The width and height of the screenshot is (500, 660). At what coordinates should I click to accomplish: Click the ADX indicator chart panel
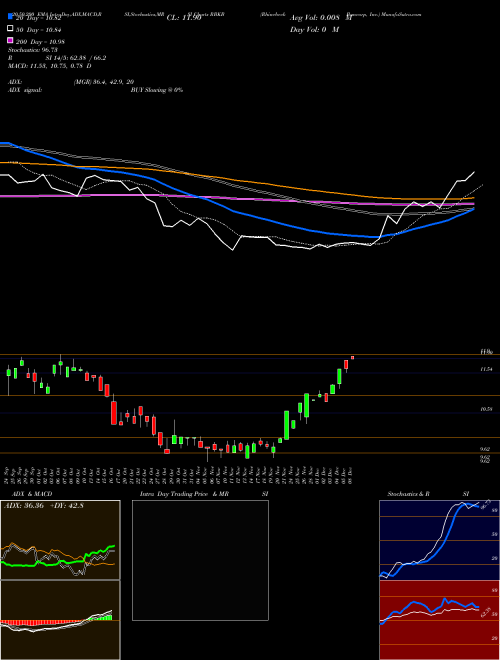[x=60, y=540]
